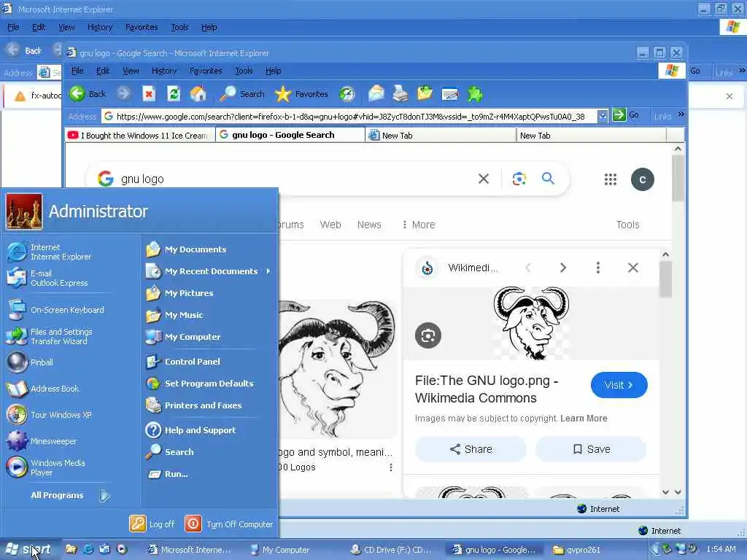The height and width of the screenshot is (560, 747).
Task: Switch to the Web results tab
Action: tap(330, 225)
